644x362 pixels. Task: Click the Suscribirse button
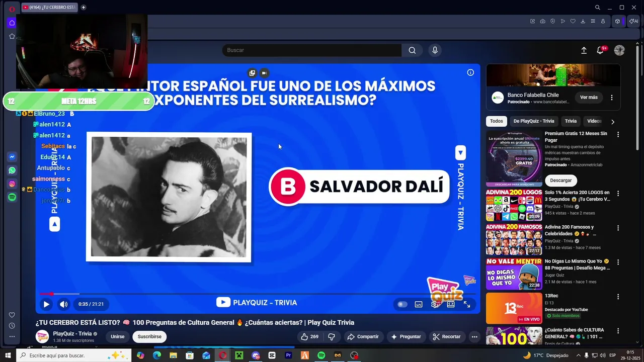point(149,337)
